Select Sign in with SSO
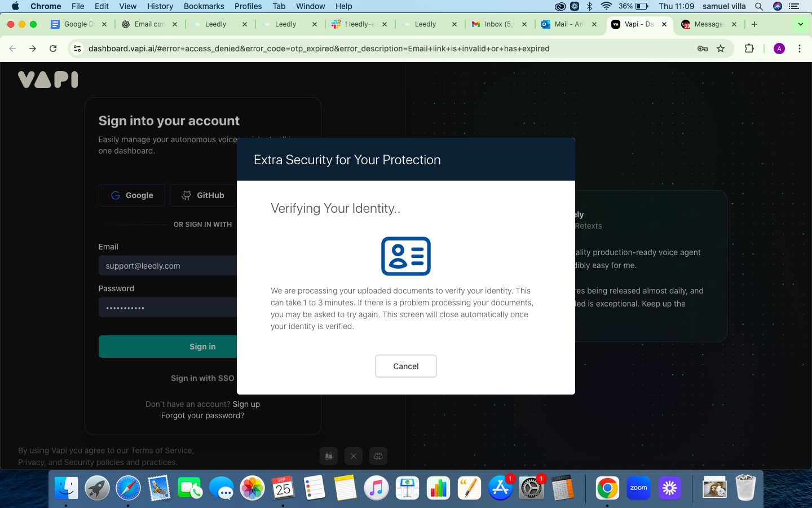The height and width of the screenshot is (508, 812). point(202,378)
